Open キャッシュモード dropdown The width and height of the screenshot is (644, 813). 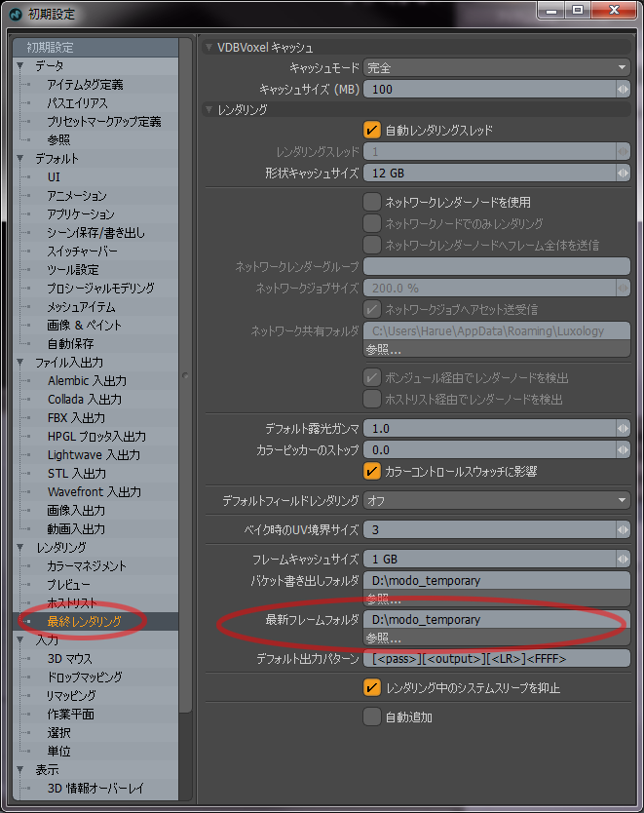pos(496,68)
